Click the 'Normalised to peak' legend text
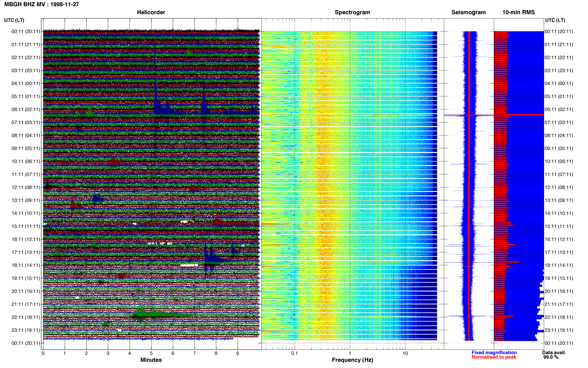Image resolution: width=588 pixels, height=368 pixels. [494, 357]
